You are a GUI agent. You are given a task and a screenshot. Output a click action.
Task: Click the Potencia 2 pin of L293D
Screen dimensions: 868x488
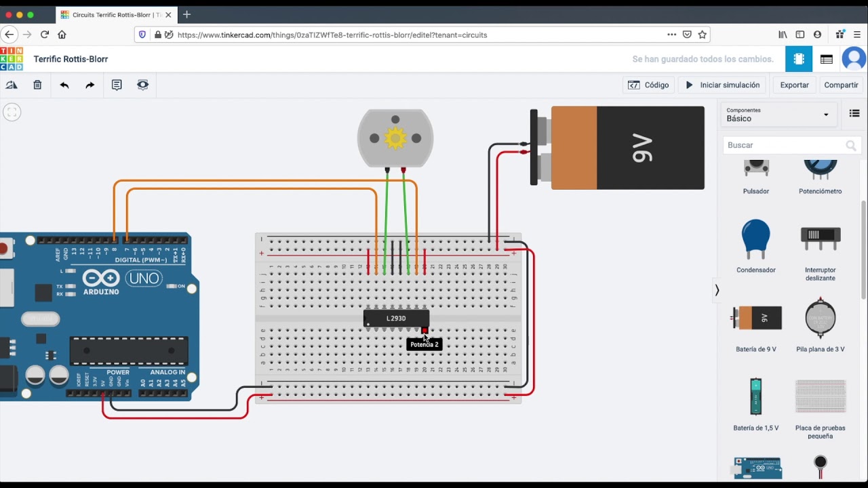coord(425,330)
